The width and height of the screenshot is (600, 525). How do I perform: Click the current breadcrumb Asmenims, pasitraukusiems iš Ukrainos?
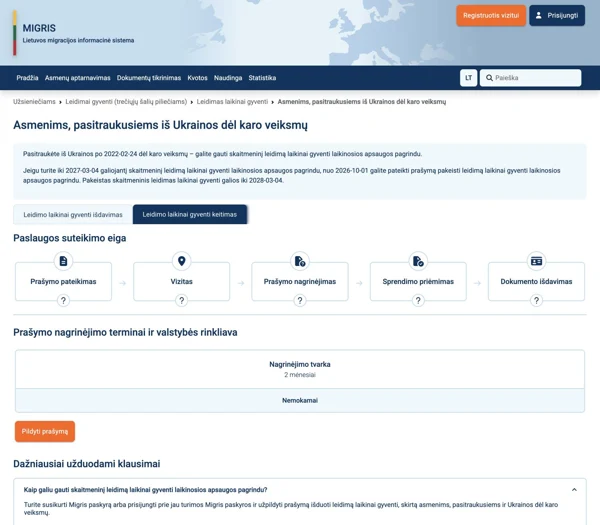coord(362,101)
